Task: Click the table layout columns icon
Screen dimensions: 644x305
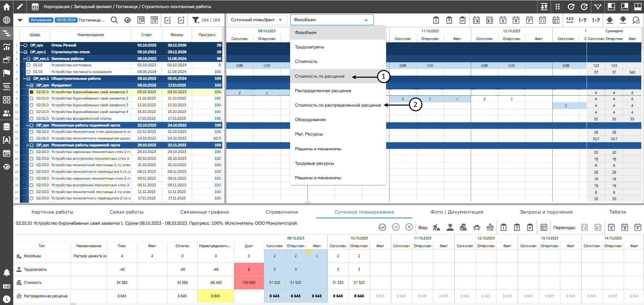Action: (x=141, y=20)
